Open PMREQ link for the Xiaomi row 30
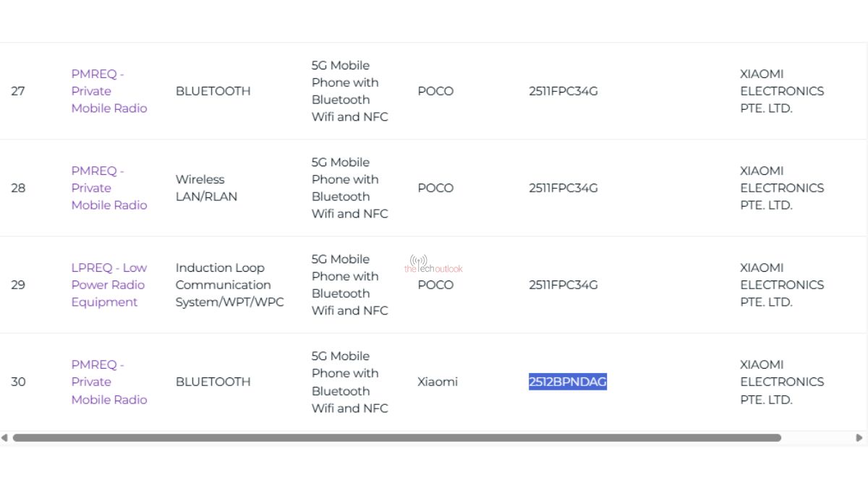The height and width of the screenshot is (488, 868). [109, 382]
